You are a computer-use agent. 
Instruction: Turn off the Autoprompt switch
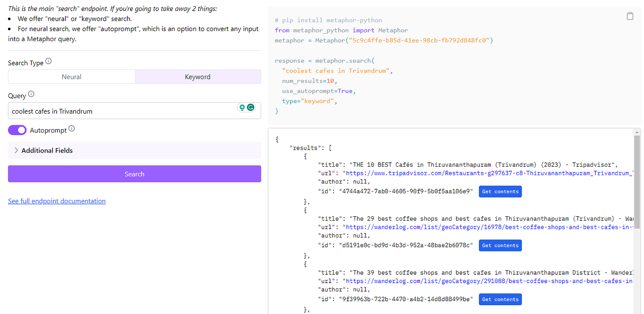[17, 130]
